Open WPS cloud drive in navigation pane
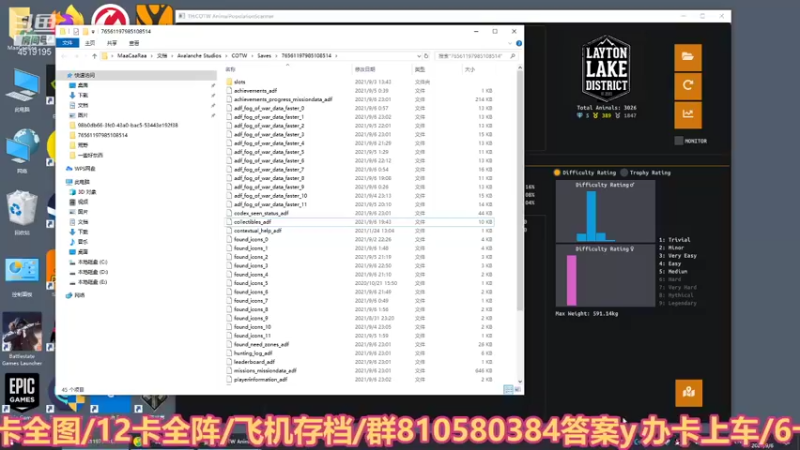 (85, 168)
